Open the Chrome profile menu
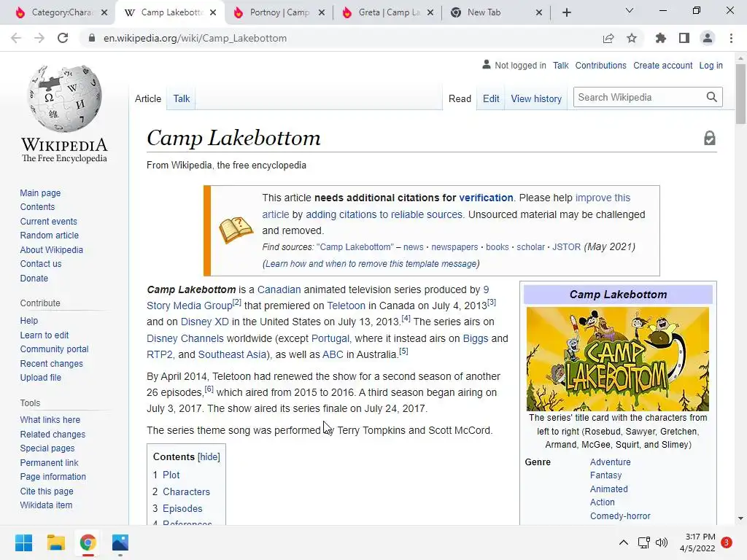747x560 pixels. click(708, 38)
